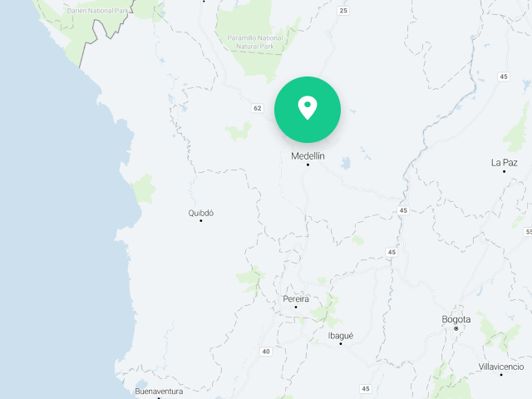Select the Villavicencio city label
Screen dimensions: 532x399
point(501,367)
